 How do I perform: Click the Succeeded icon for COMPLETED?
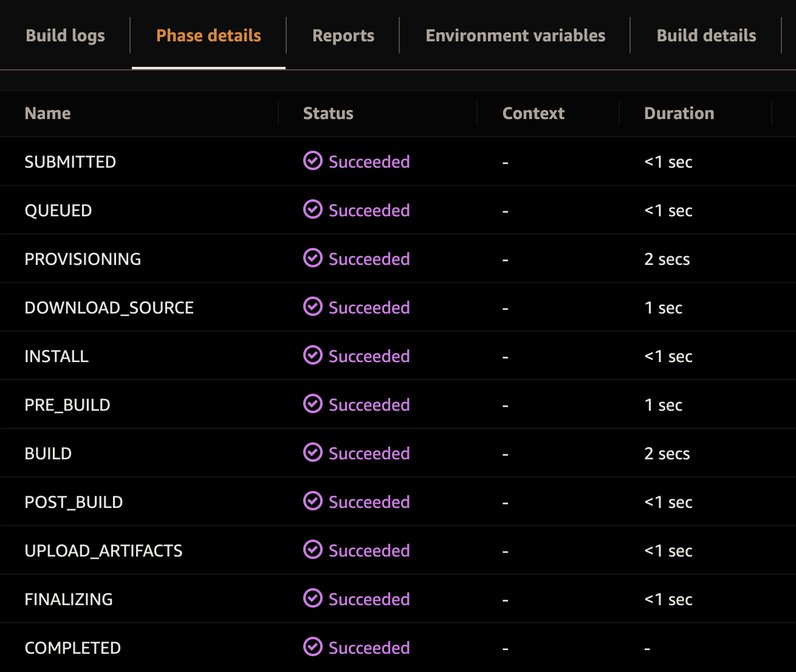click(x=312, y=648)
